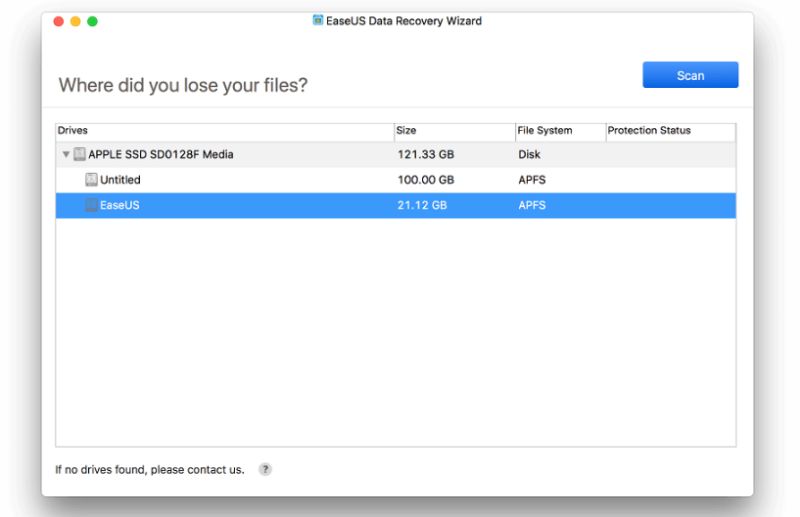Viewport: 800px width, 517px height.
Task: Click the 121.33 GB size cell
Action: click(x=426, y=154)
